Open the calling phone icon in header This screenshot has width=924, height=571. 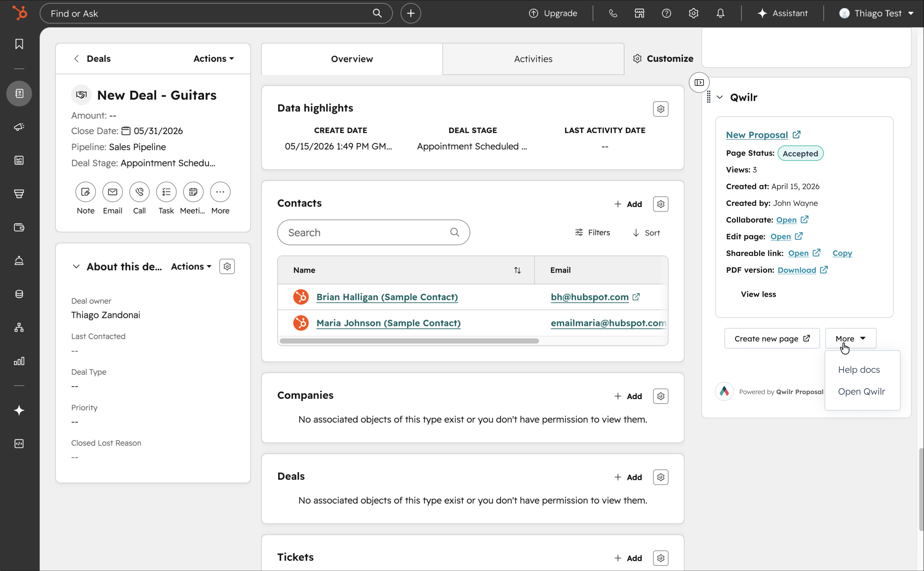click(x=613, y=13)
